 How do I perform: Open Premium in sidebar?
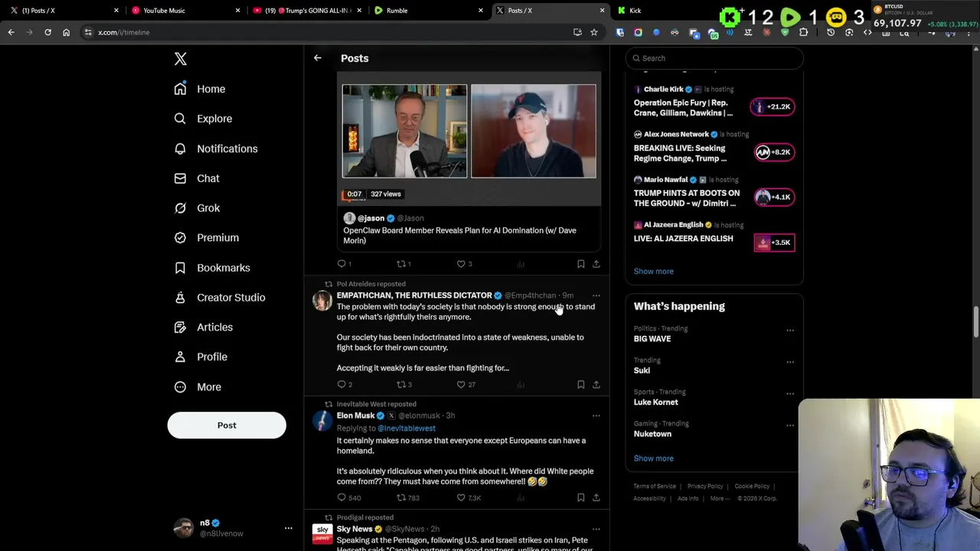[x=207, y=237]
